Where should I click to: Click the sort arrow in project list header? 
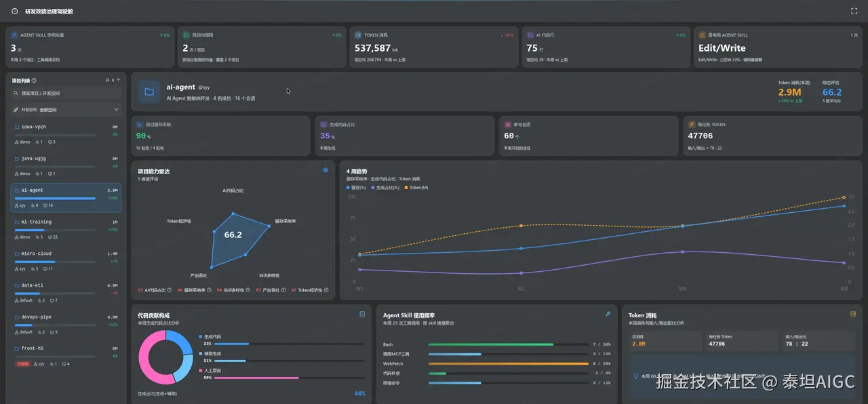coord(119,80)
